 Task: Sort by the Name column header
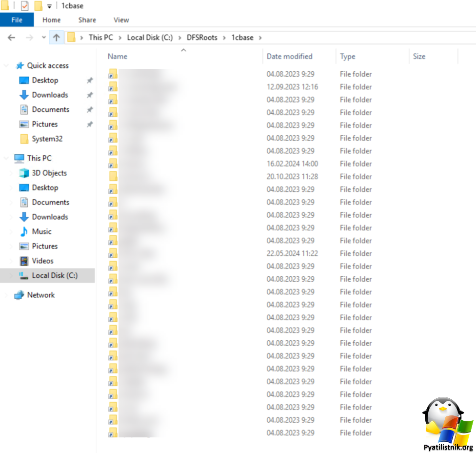click(118, 57)
